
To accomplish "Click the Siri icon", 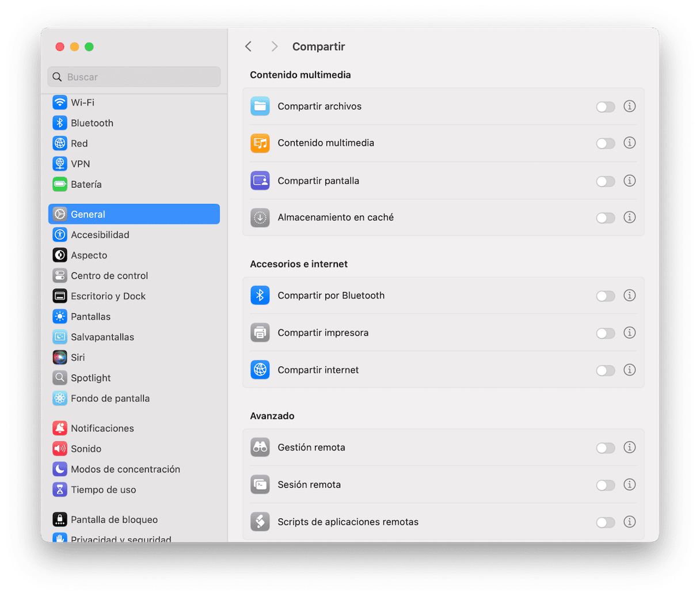I will (60, 358).
